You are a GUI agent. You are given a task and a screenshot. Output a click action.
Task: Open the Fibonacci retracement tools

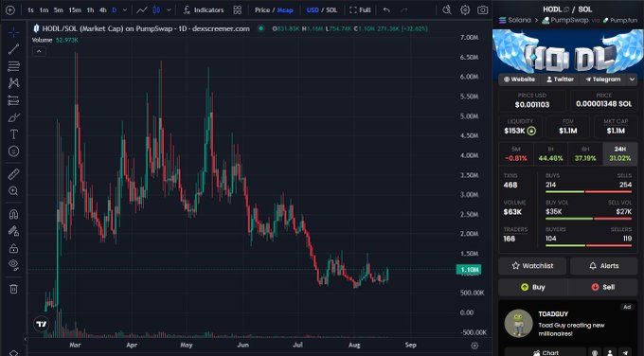13,66
